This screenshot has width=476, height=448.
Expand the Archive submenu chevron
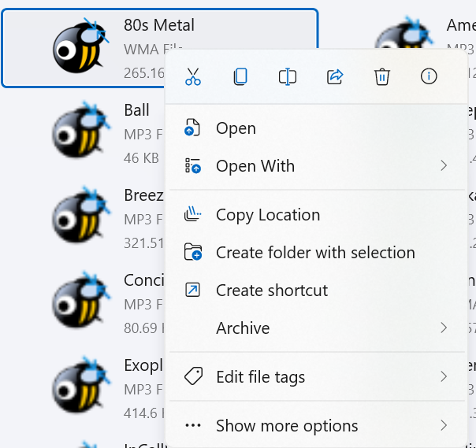(x=444, y=328)
